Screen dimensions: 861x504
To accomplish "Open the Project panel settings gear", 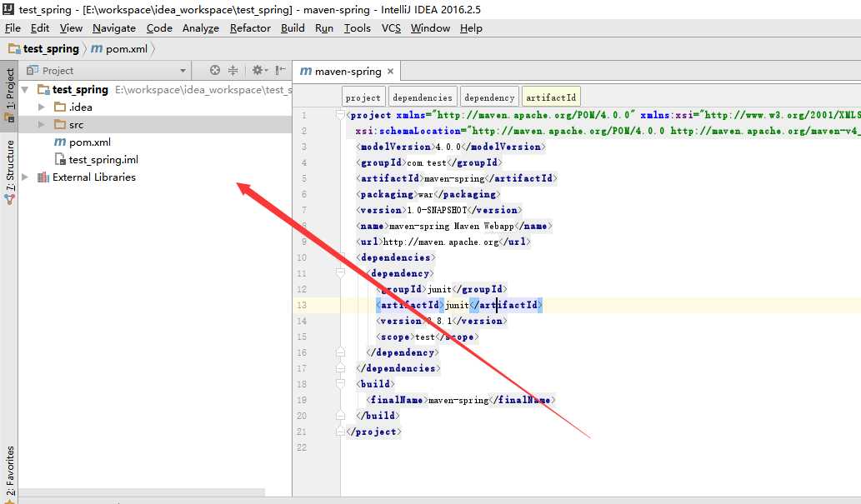I will (x=259, y=70).
